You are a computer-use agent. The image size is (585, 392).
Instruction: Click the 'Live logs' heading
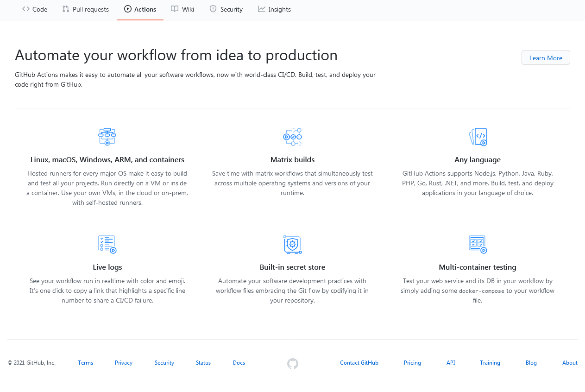click(107, 267)
